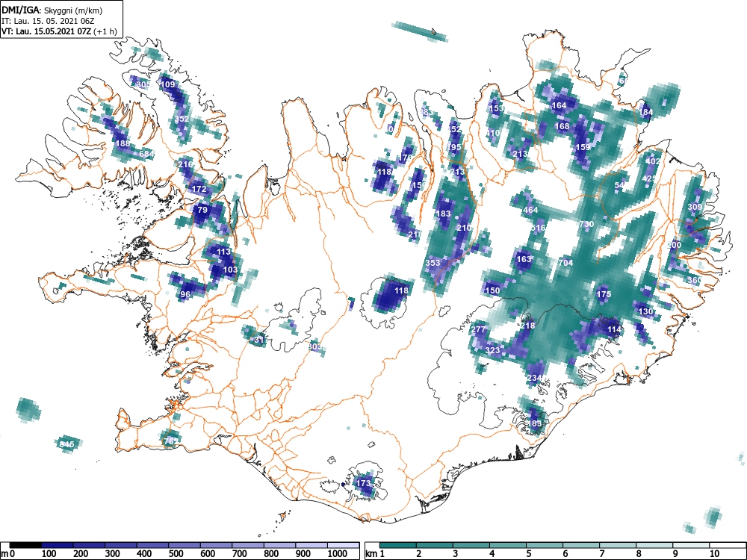Click the visibility value '150'
Screen dimensions: 747x560
click(x=492, y=290)
